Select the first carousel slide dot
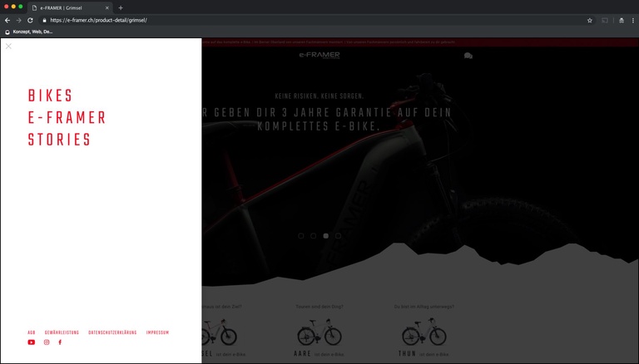The width and height of the screenshot is (639, 364). tap(301, 236)
